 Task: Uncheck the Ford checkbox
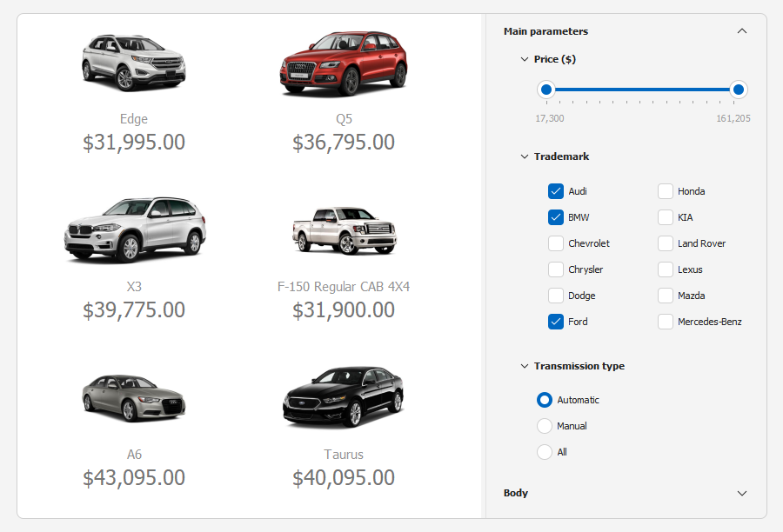(555, 322)
